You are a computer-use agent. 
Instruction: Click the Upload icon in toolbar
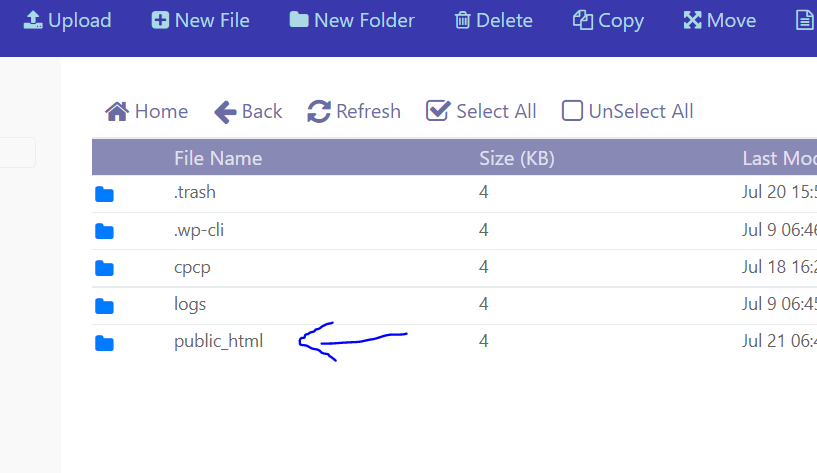(33, 20)
